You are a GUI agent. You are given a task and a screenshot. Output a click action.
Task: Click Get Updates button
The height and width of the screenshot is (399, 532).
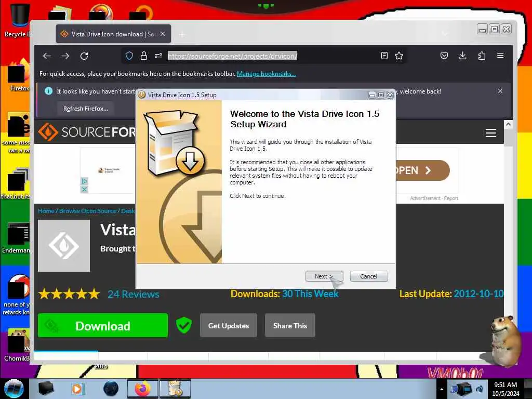pos(229,325)
